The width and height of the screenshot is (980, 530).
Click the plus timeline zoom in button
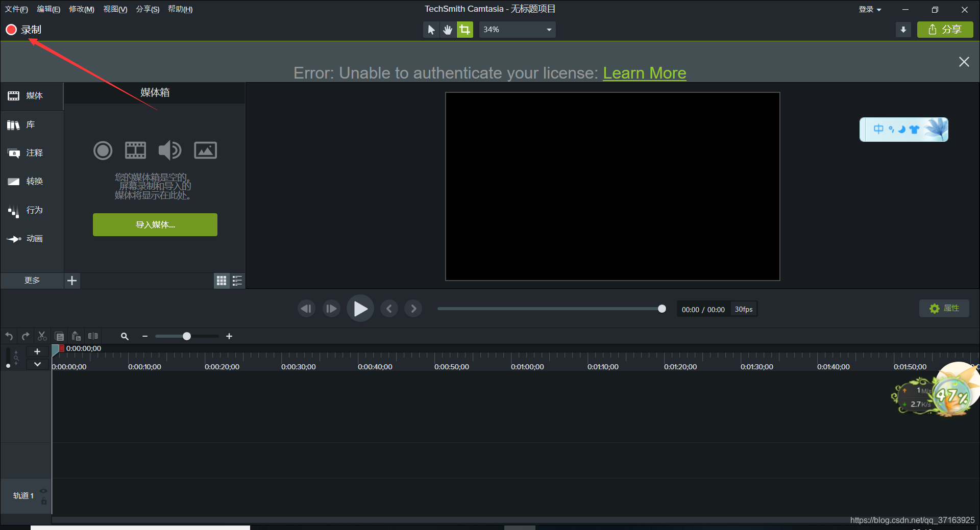point(229,337)
